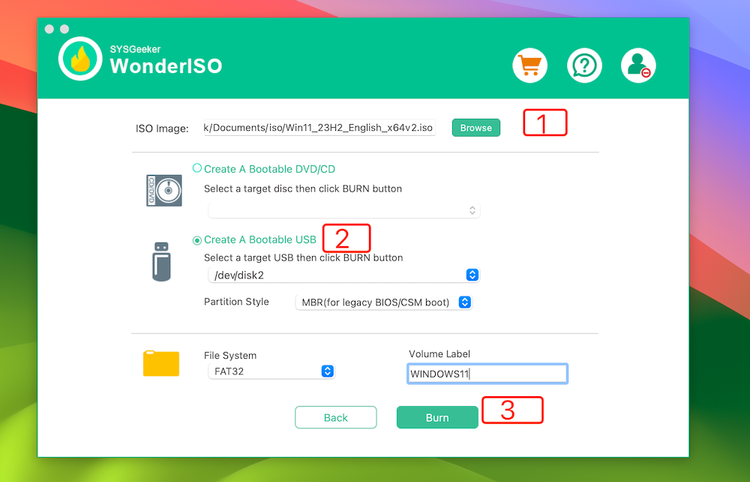Viewport: 750px width, 482px height.
Task: Click the Burn button
Action: (x=437, y=417)
